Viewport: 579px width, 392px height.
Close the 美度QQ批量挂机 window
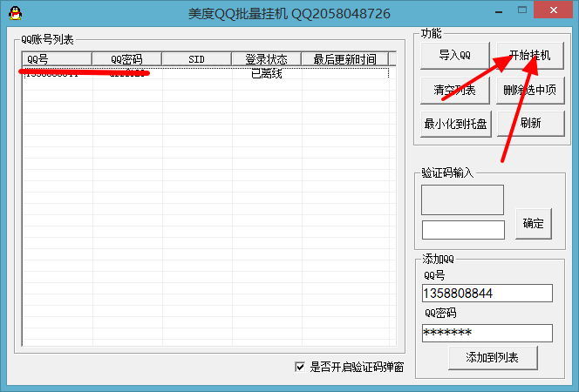coord(554,10)
